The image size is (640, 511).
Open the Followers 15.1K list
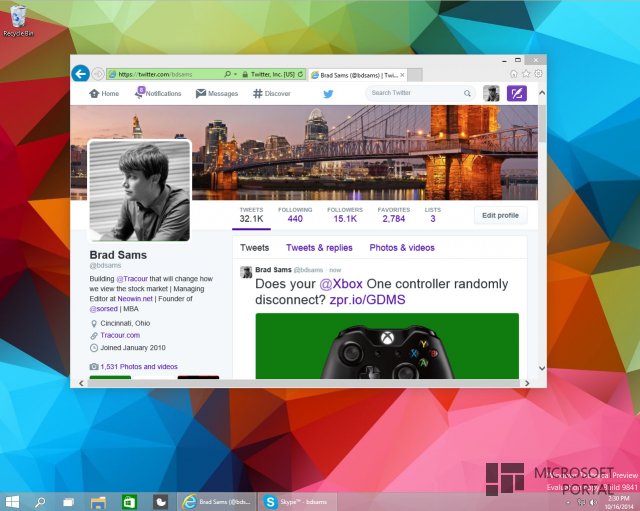click(345, 215)
